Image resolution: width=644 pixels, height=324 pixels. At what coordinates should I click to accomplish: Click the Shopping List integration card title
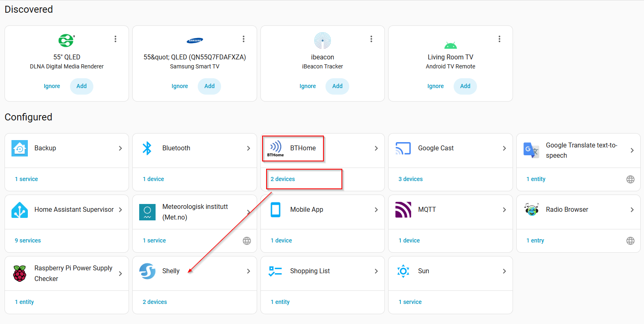[310, 271]
